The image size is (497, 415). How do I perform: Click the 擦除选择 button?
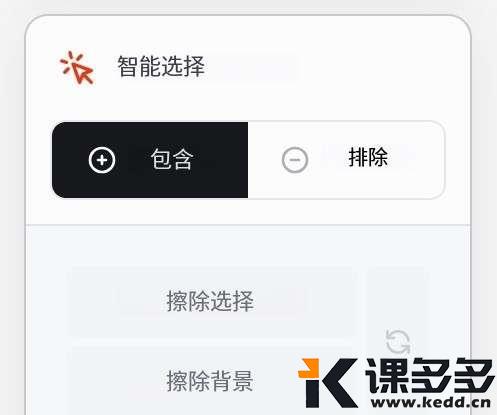(x=211, y=301)
